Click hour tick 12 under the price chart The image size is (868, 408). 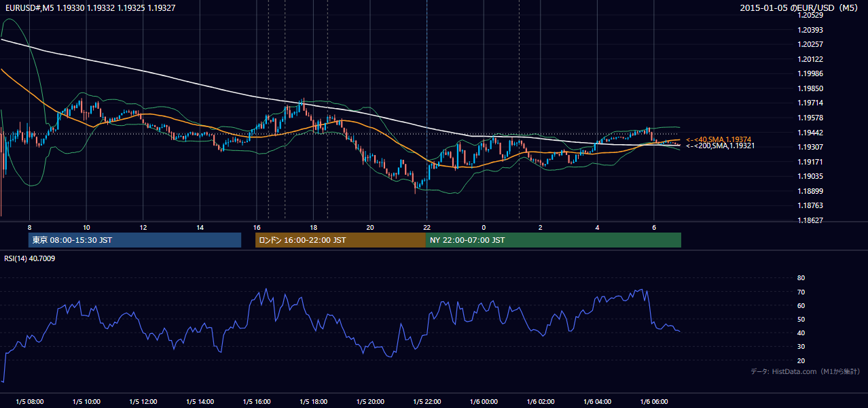point(143,227)
